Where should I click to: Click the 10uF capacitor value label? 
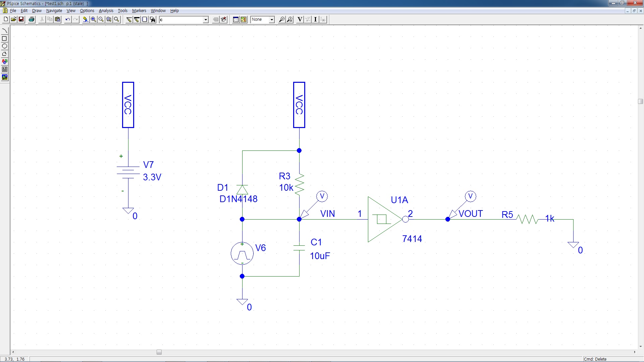320,256
